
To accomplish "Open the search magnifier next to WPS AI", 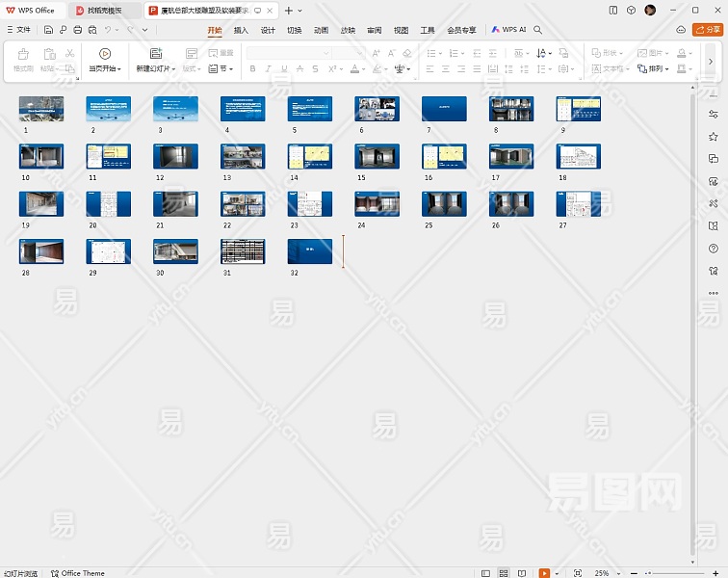I will click(538, 30).
